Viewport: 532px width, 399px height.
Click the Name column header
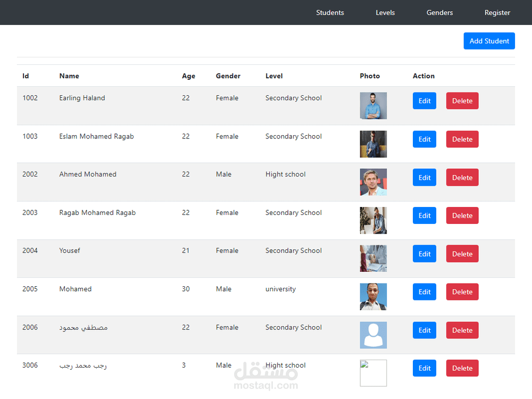click(69, 76)
